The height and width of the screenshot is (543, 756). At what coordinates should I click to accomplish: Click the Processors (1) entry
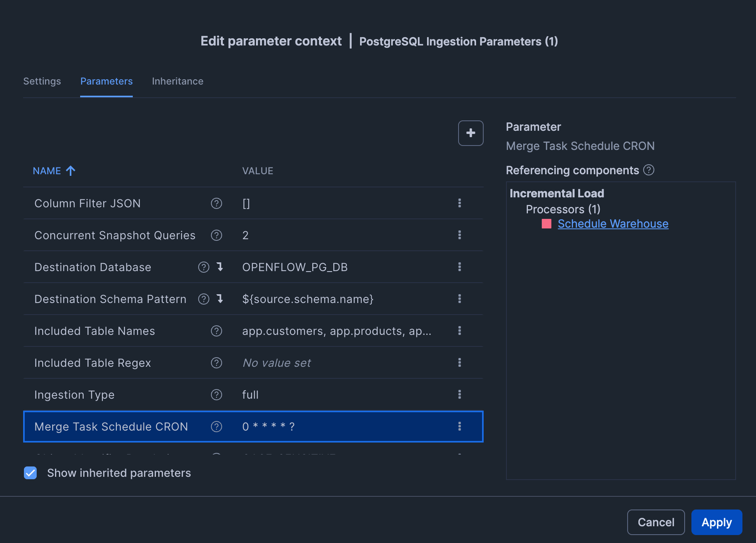coord(563,209)
